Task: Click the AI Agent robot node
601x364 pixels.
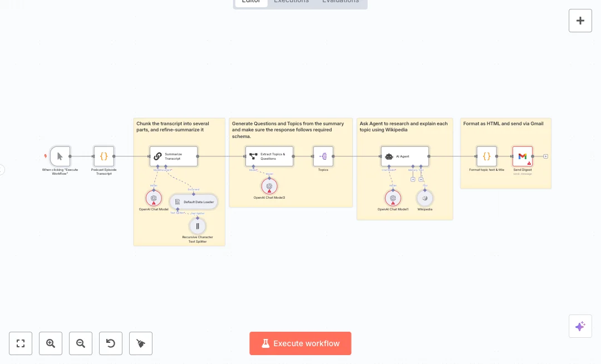Action: [x=405, y=156]
